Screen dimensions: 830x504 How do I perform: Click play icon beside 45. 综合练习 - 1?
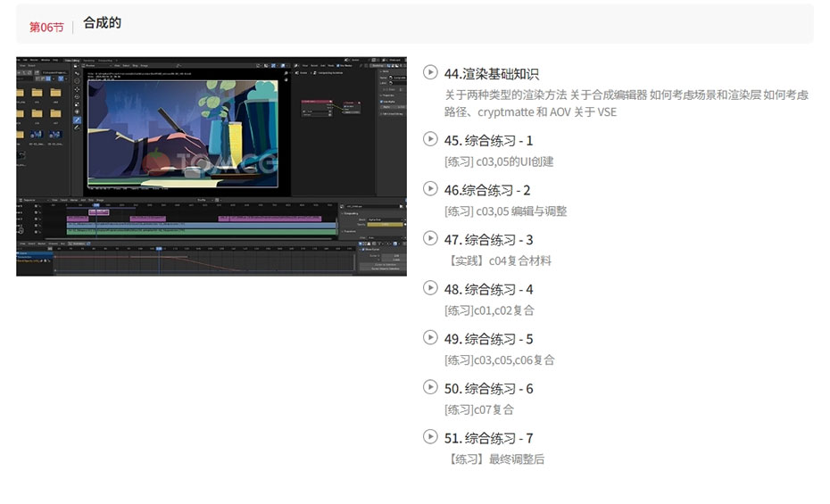430,138
